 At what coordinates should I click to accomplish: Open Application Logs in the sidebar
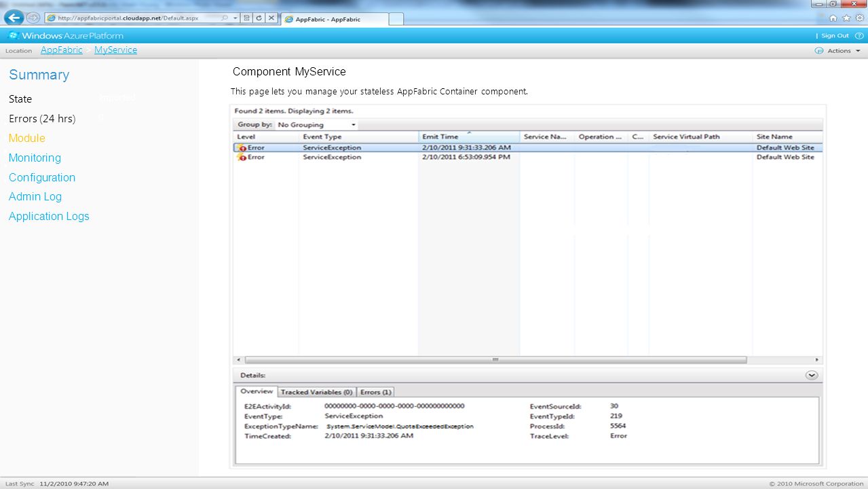[x=49, y=216]
